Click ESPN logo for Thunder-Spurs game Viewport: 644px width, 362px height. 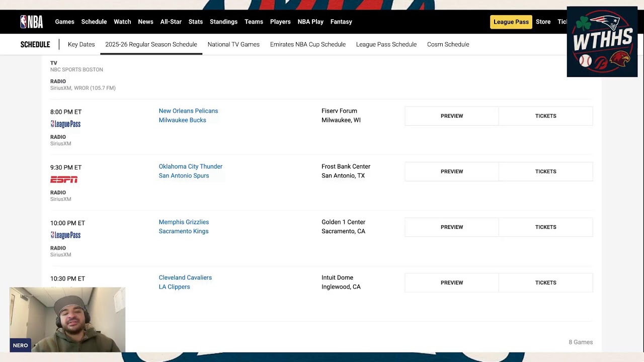(64, 179)
